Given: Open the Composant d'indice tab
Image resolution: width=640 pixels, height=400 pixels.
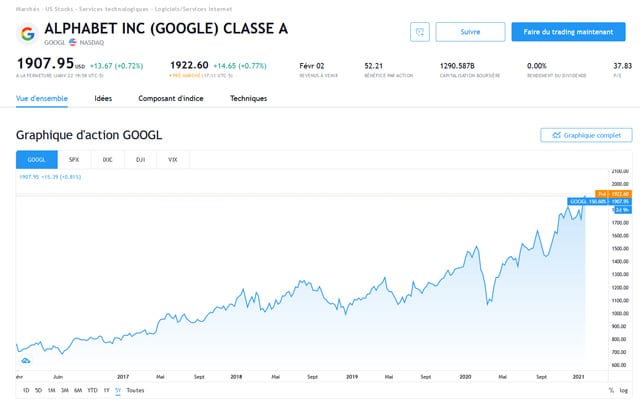Looking at the screenshot, I should coord(170,99).
